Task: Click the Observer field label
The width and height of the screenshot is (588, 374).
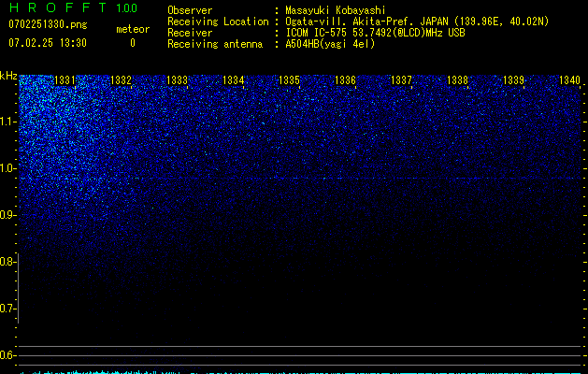Action: click(x=190, y=10)
